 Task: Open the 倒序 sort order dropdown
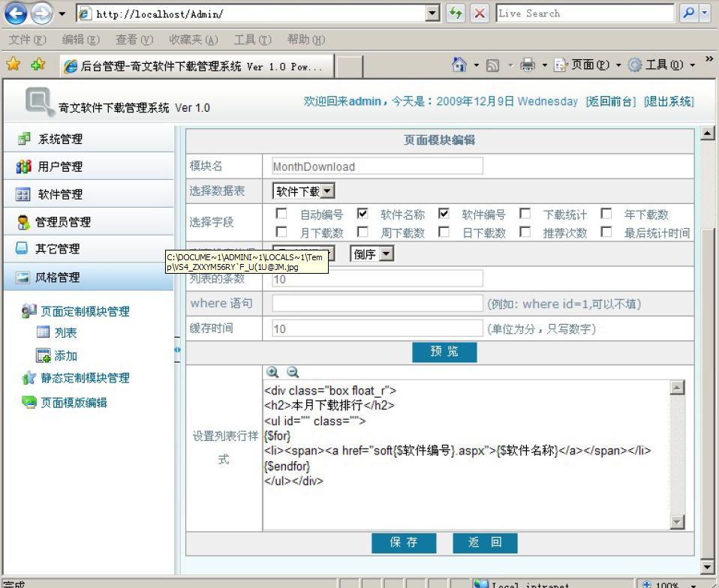tap(372, 253)
